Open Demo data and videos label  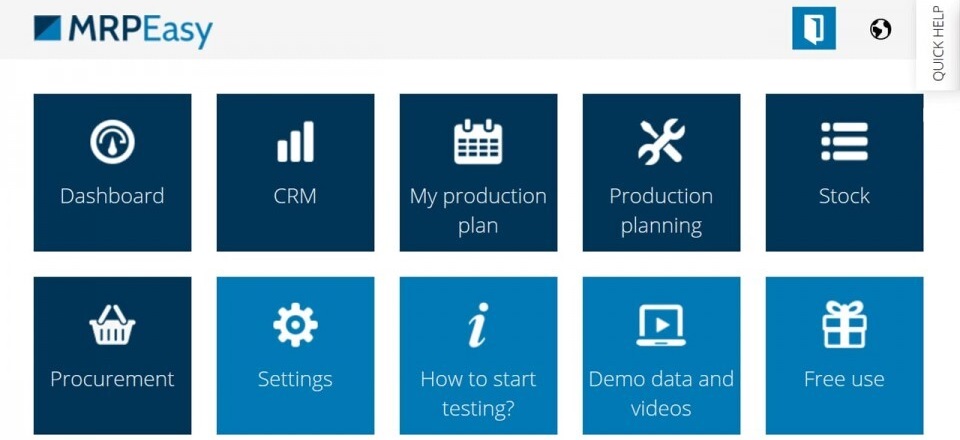point(661,393)
